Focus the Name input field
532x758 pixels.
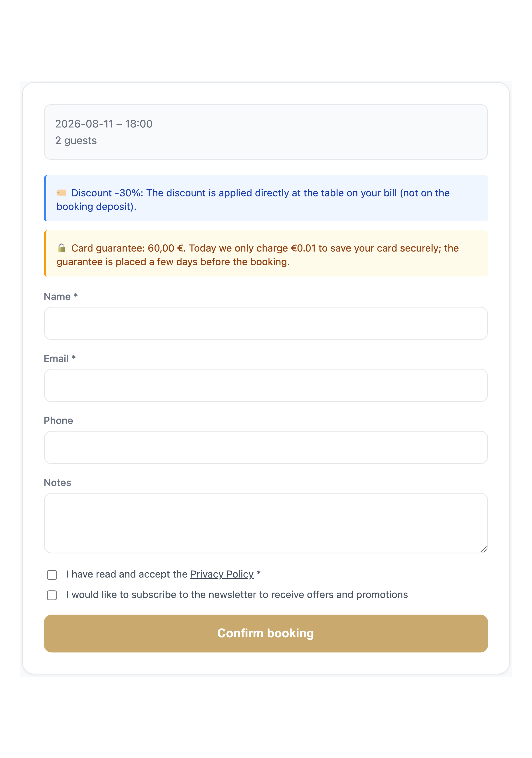click(266, 323)
